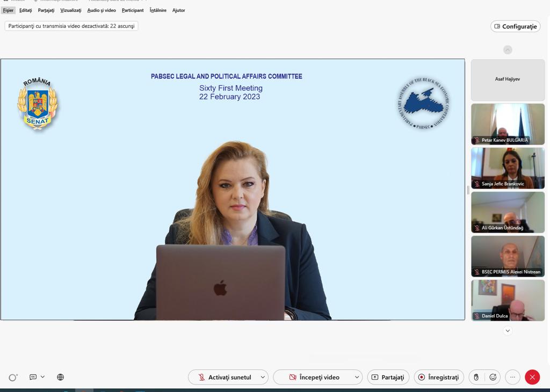Open the three-dot more options button
Viewport: 550px width, 392px height.
[512, 378]
